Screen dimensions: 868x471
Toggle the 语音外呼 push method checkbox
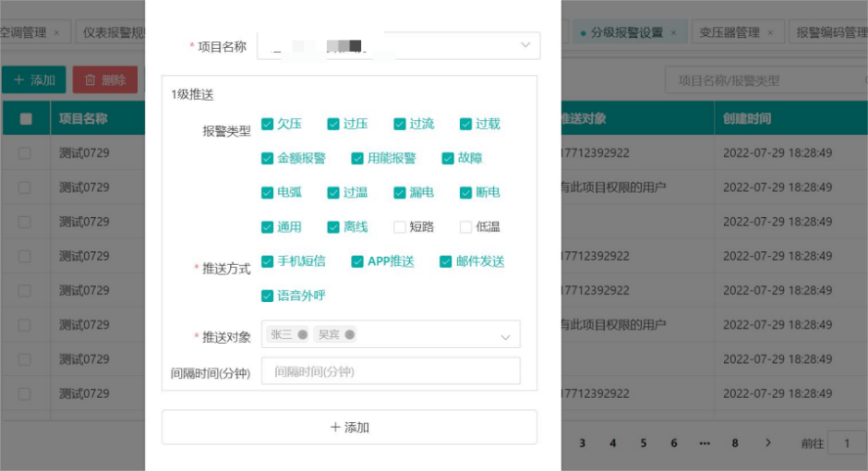(x=268, y=296)
